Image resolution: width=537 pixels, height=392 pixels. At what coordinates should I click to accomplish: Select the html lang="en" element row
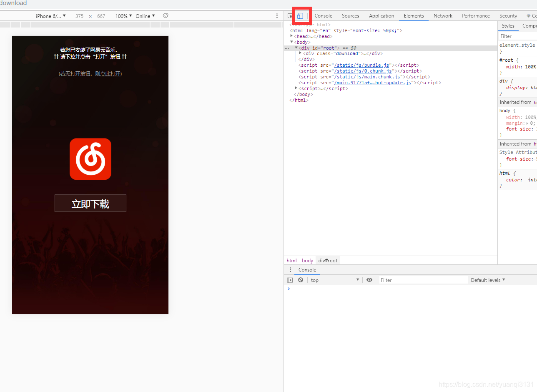[x=391, y=30]
